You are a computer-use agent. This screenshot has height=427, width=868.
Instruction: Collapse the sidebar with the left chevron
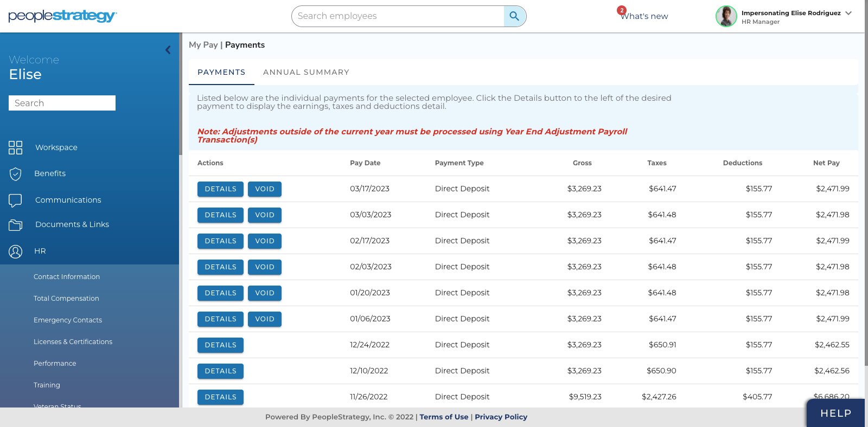point(168,50)
